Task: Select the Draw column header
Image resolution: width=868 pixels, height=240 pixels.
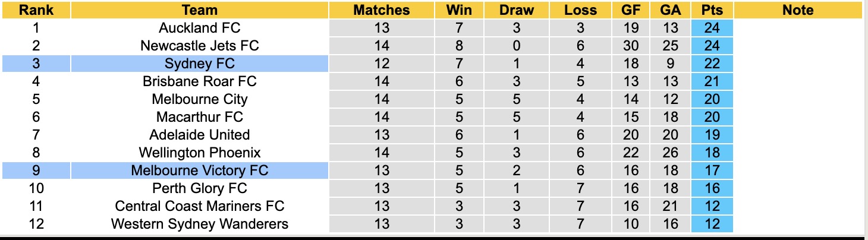Action: click(516, 10)
